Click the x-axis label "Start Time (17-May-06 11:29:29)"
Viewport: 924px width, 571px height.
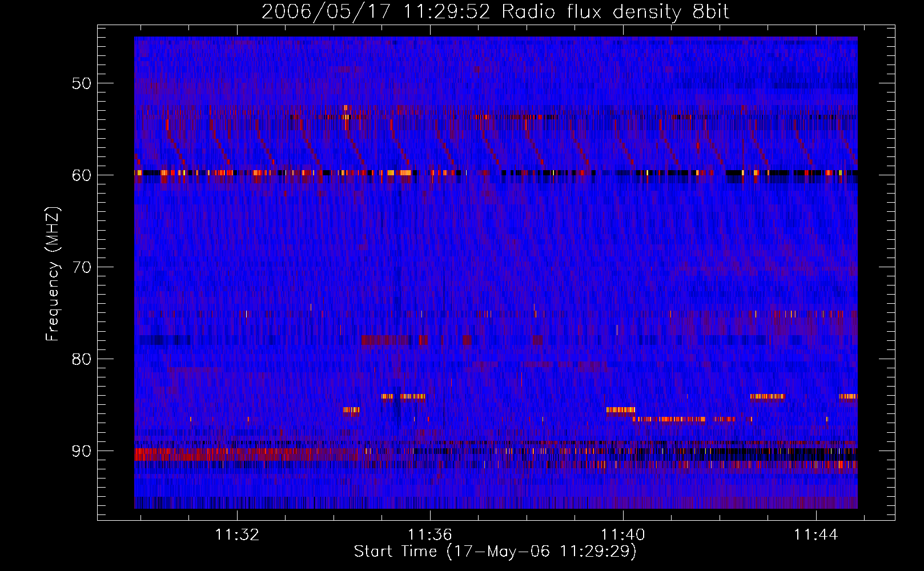click(x=495, y=552)
